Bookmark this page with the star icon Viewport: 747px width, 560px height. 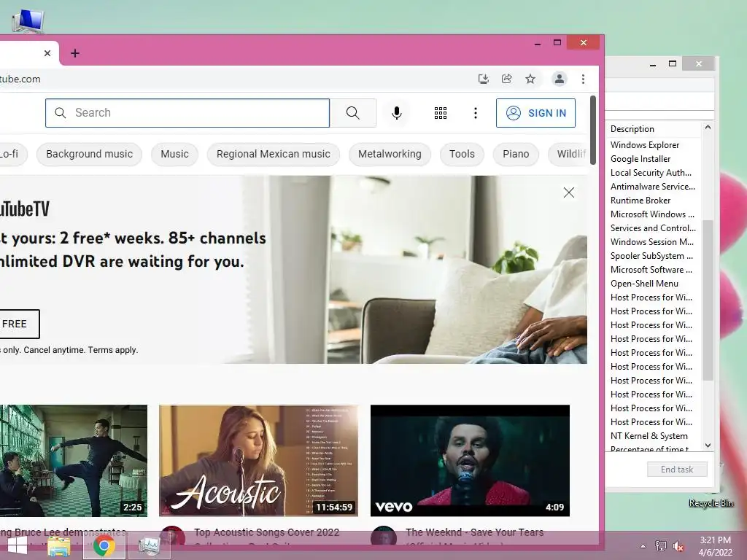[x=530, y=79]
